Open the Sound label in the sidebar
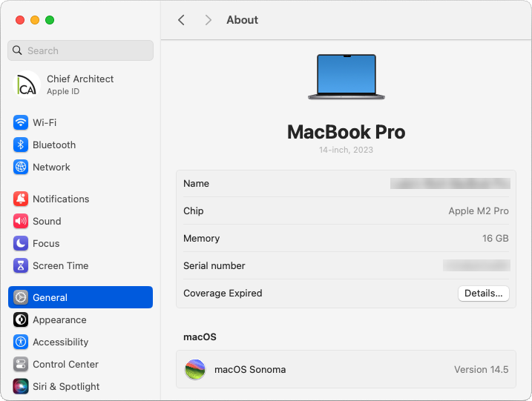 (x=47, y=222)
